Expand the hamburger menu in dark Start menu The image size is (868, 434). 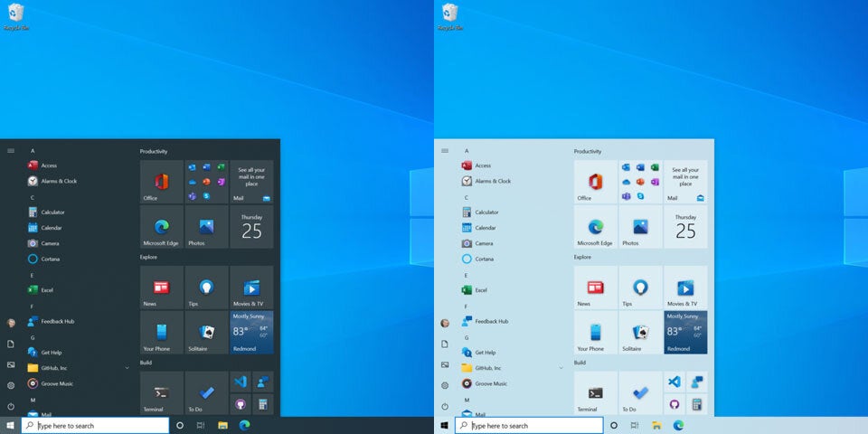11,151
